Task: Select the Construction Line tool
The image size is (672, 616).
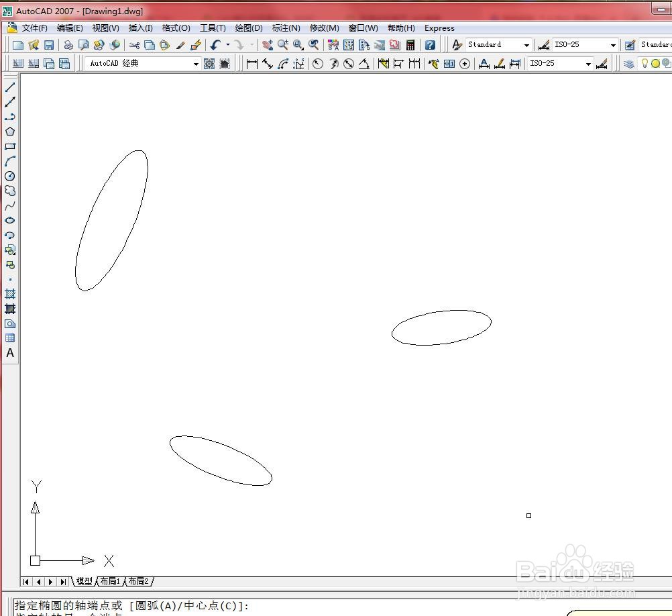Action: pos(10,102)
